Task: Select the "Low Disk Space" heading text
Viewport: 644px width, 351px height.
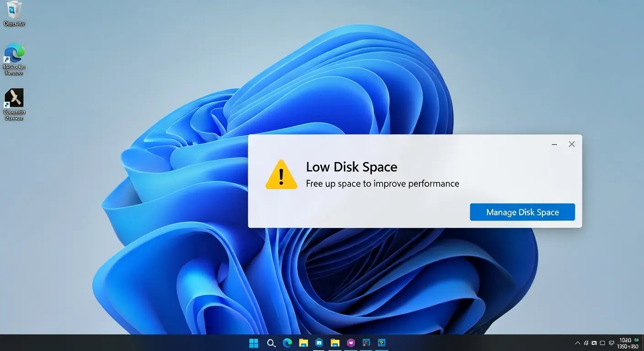Action: pos(351,167)
